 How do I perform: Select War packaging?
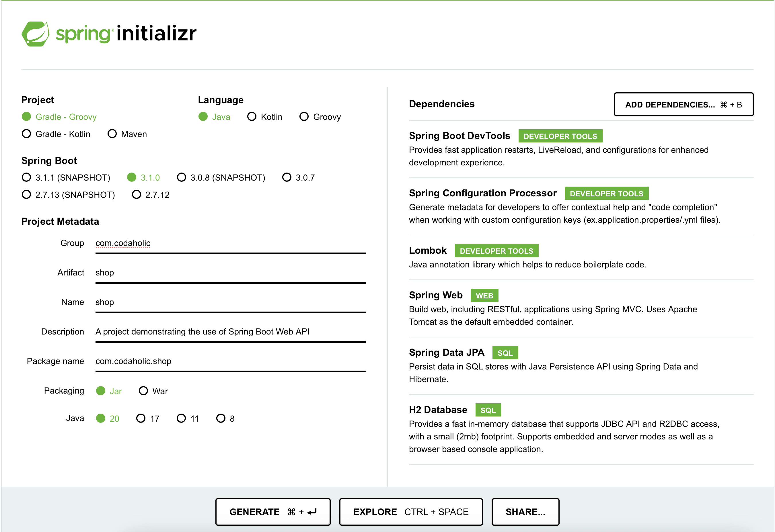tap(153, 391)
